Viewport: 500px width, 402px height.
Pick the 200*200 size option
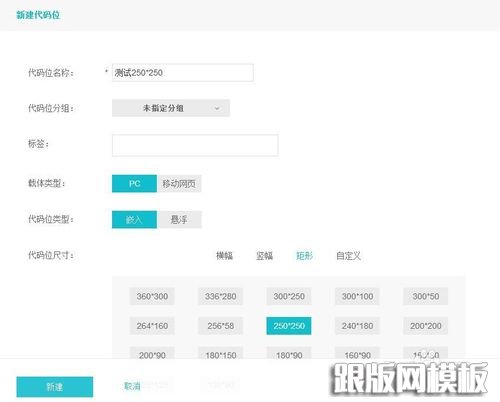pyautogui.click(x=426, y=326)
